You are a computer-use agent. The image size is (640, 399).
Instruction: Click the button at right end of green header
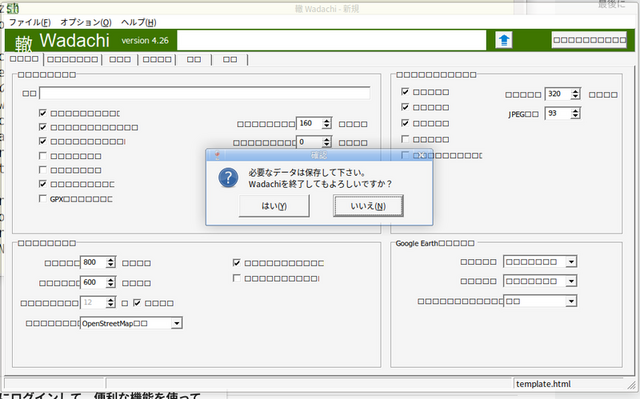tap(589, 40)
